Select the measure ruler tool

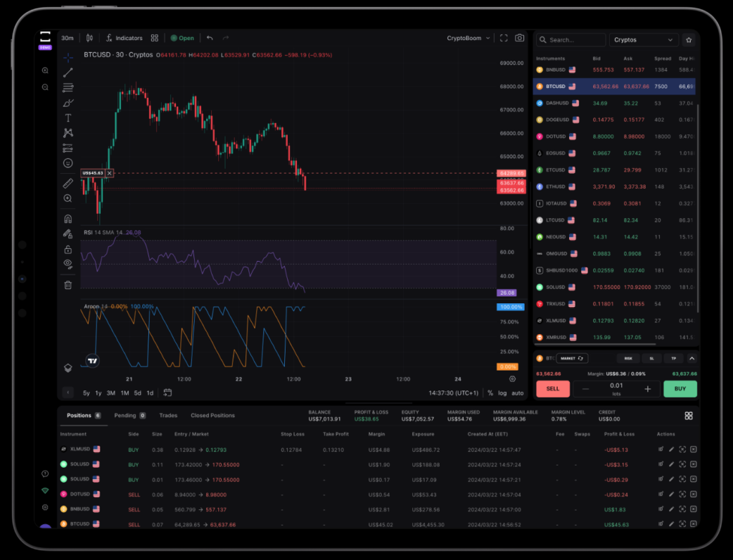(67, 182)
